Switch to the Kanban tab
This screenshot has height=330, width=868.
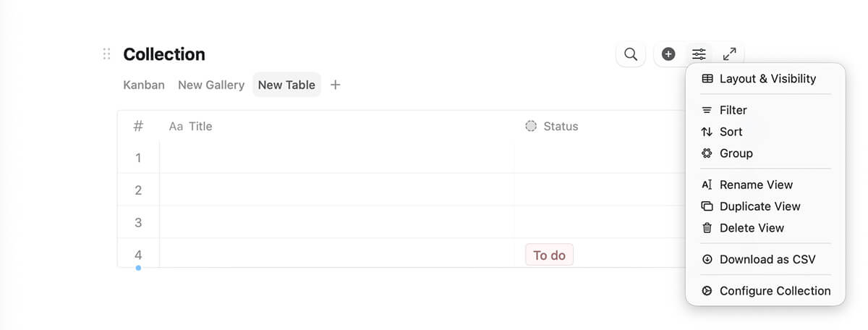point(144,85)
